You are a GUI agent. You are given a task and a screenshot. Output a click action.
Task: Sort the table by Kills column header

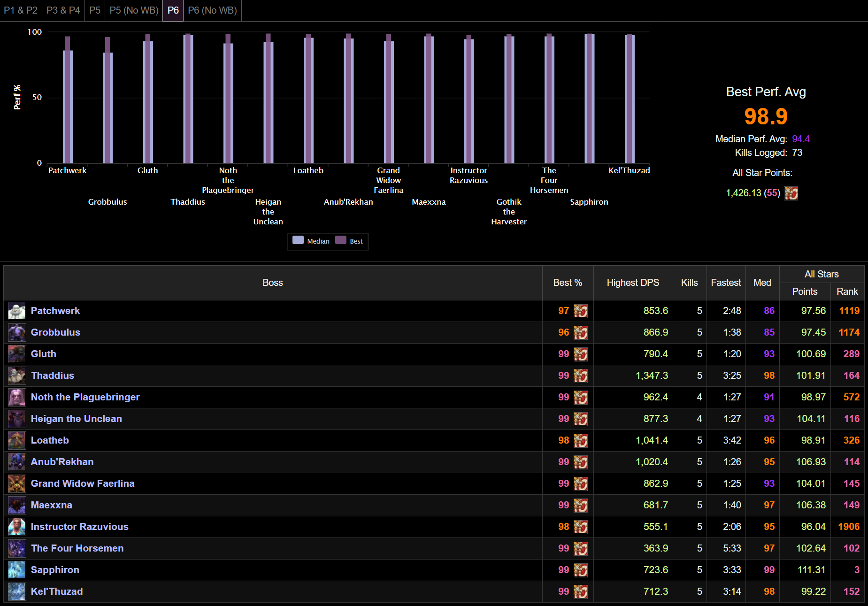689,283
